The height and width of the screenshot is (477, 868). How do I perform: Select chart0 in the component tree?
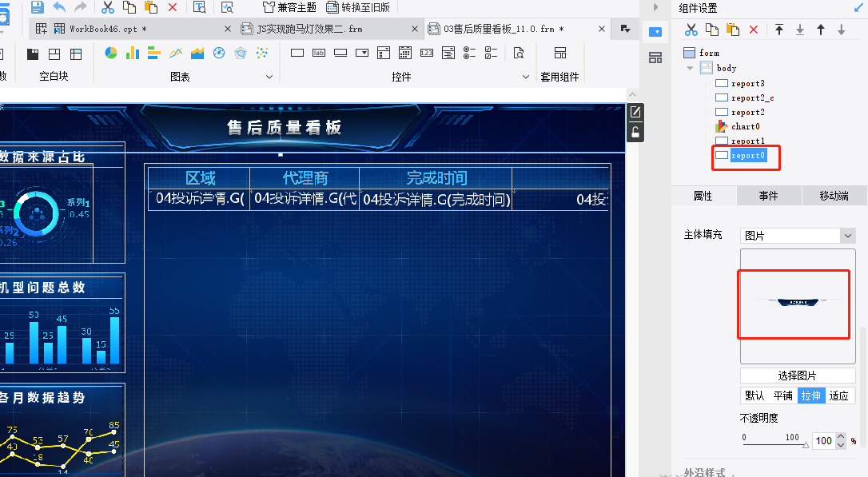click(x=745, y=127)
